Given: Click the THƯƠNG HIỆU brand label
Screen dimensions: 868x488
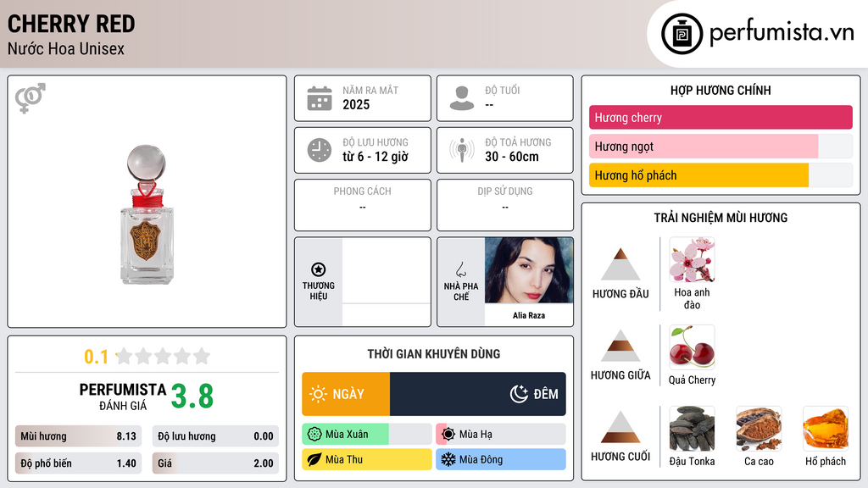Looking at the screenshot, I should pyautogui.click(x=319, y=291).
